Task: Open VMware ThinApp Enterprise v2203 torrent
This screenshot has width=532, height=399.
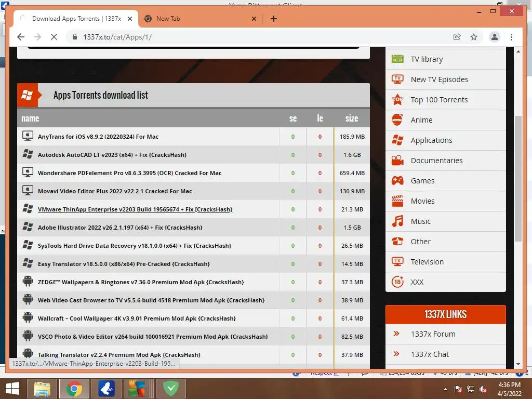Action: [x=135, y=209]
